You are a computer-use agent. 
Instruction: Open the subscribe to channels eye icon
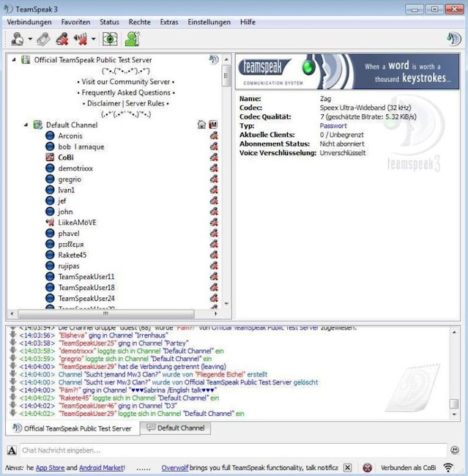(x=110, y=40)
